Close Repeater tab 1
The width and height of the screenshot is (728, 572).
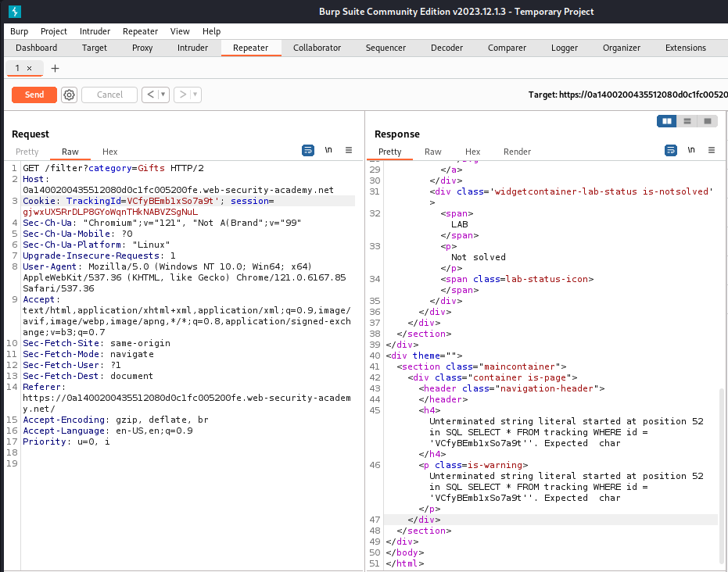coord(29,68)
